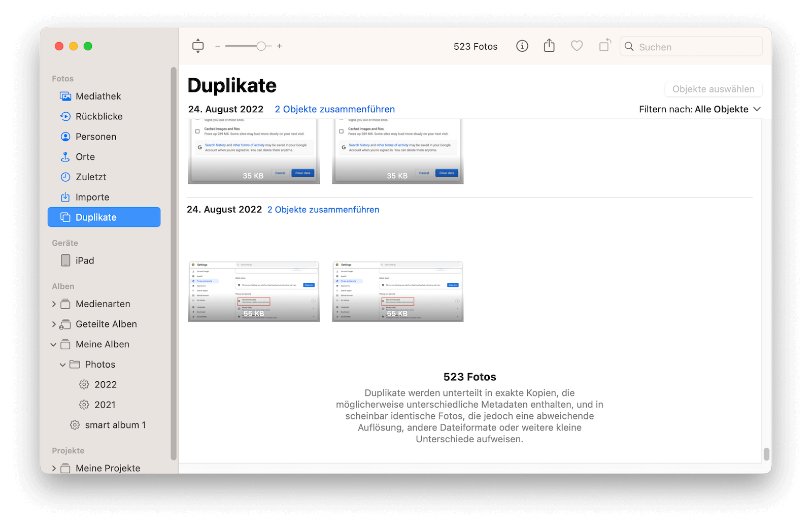812x527 pixels.
Task: Click the iPad device icon
Action: [x=65, y=260]
